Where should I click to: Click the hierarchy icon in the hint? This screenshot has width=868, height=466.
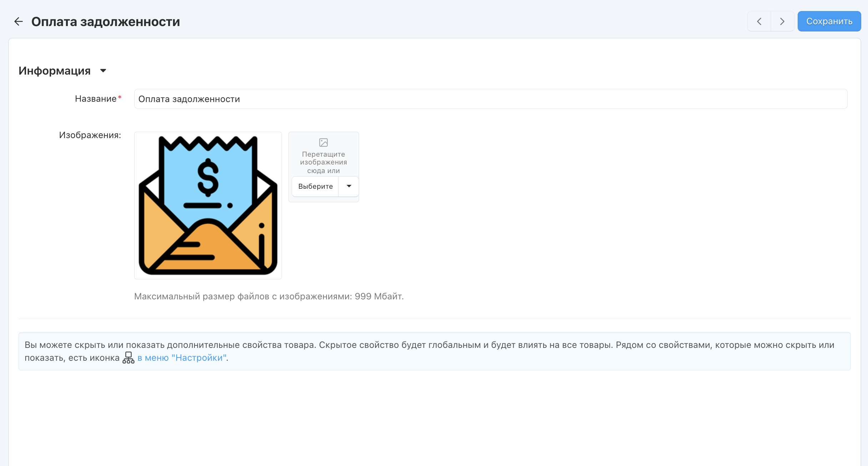[128, 358]
